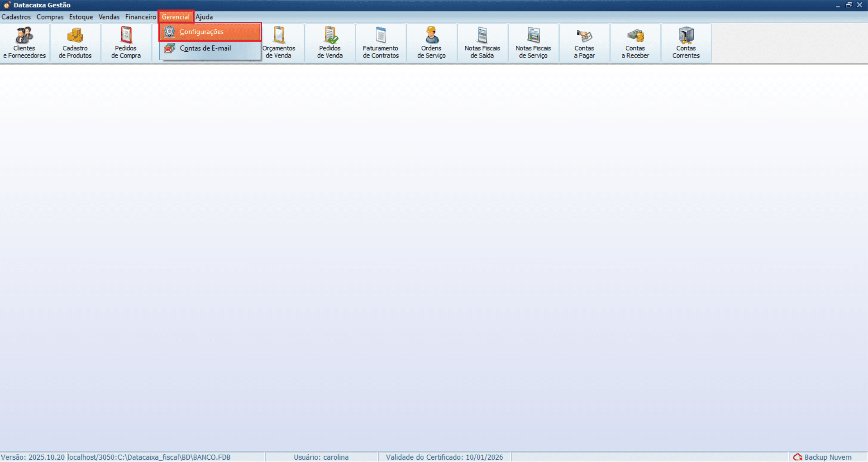This screenshot has width=868, height=462.
Task: Open the Estoque menu
Action: coord(81,17)
